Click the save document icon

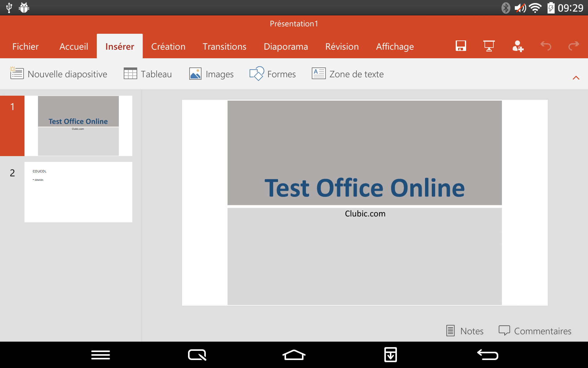(461, 46)
